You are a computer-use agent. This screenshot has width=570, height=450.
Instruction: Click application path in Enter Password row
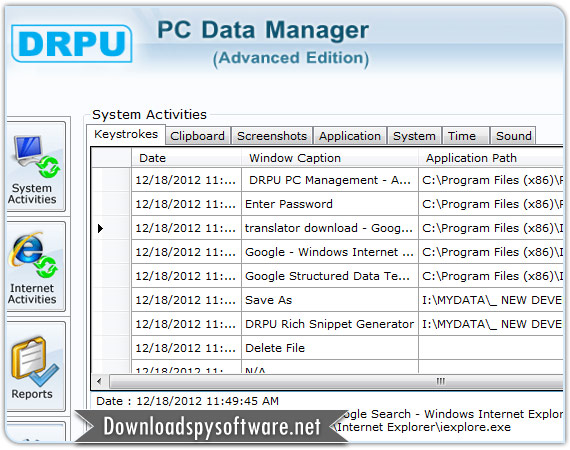pyautogui.click(x=491, y=204)
